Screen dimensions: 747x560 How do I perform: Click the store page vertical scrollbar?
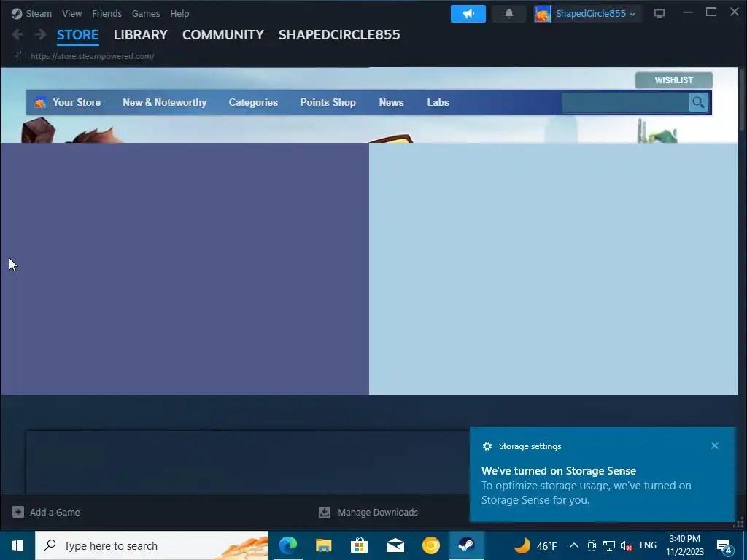[x=741, y=99]
